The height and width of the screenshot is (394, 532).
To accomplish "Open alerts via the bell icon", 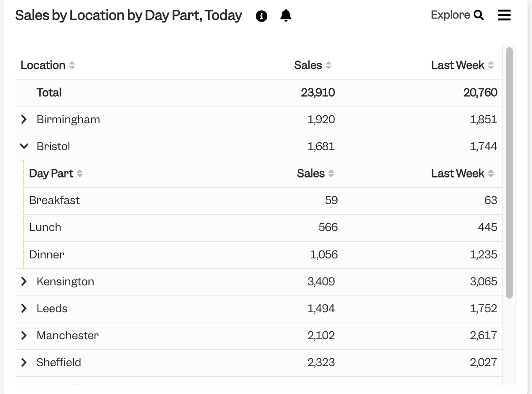I will point(286,15).
